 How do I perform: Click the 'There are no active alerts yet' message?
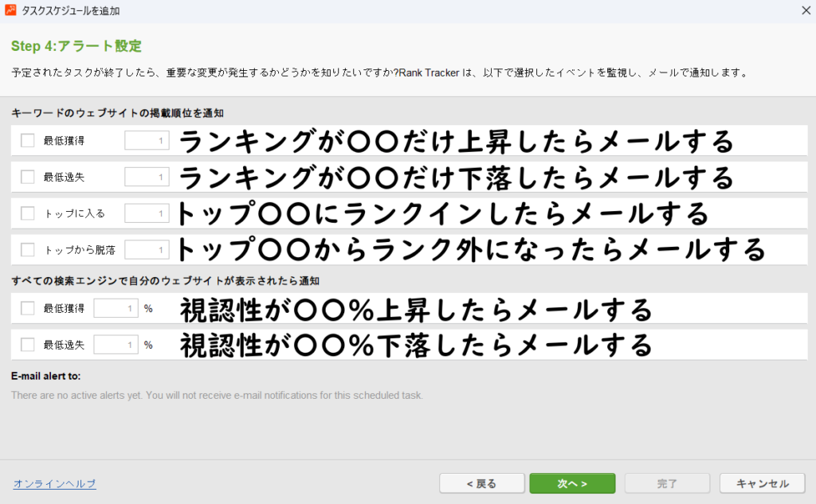tap(217, 395)
